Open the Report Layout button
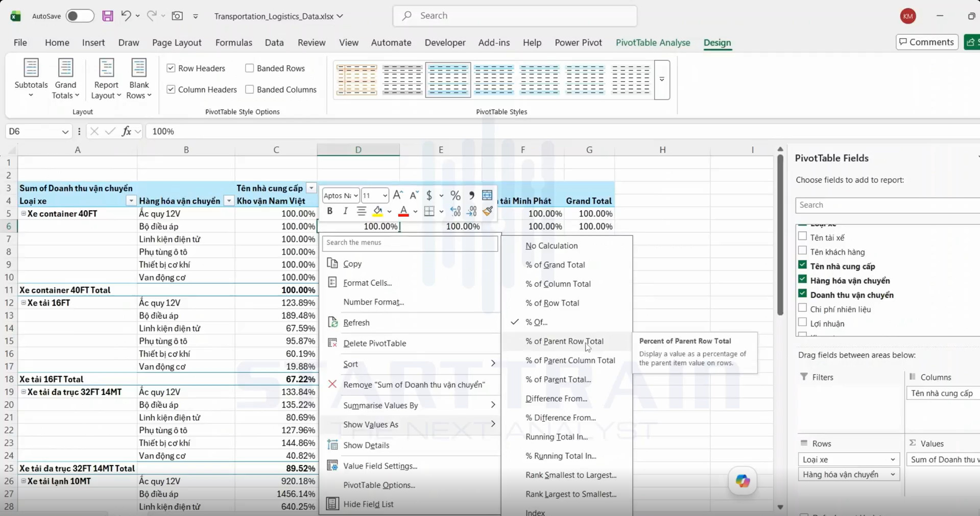The height and width of the screenshot is (516, 980). tap(106, 79)
